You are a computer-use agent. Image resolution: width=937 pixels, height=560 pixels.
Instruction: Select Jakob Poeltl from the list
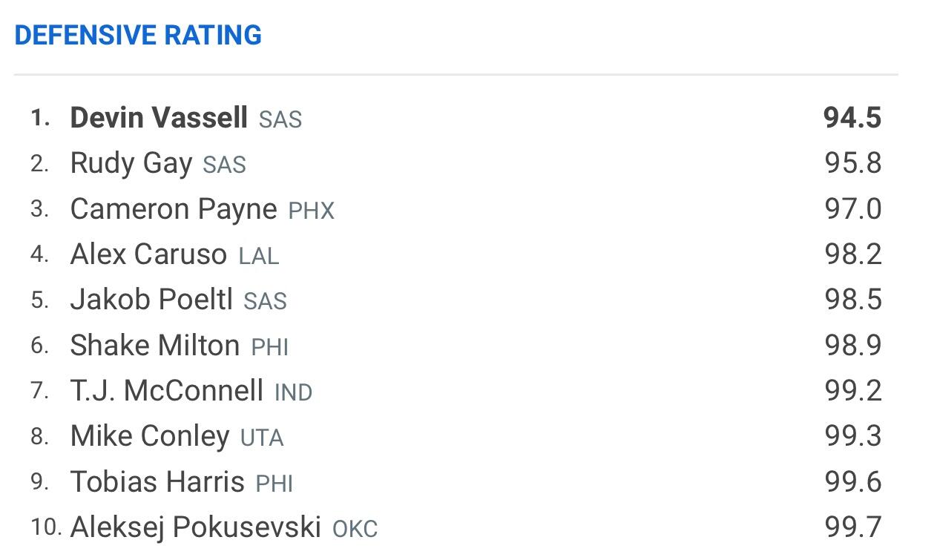(x=151, y=300)
